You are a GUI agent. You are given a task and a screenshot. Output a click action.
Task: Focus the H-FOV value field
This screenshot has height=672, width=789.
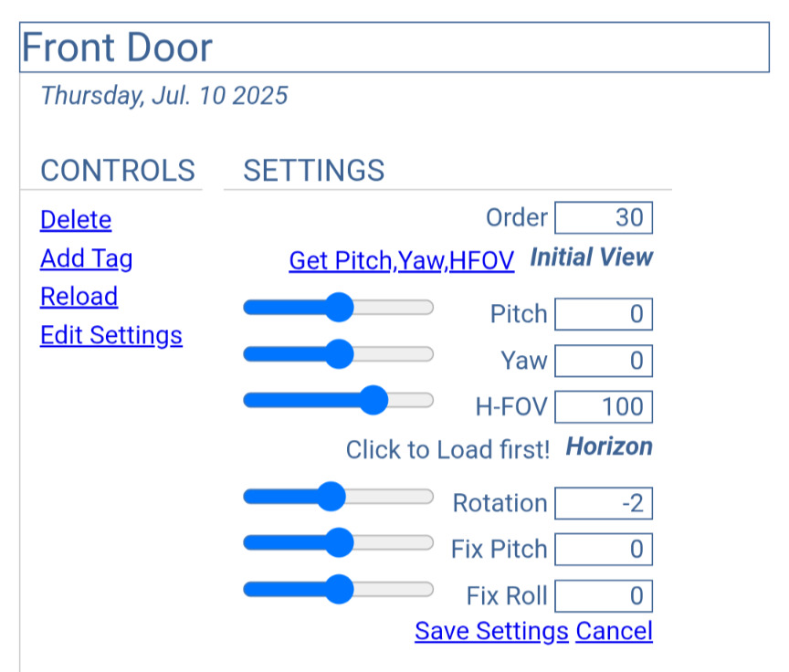(x=604, y=407)
